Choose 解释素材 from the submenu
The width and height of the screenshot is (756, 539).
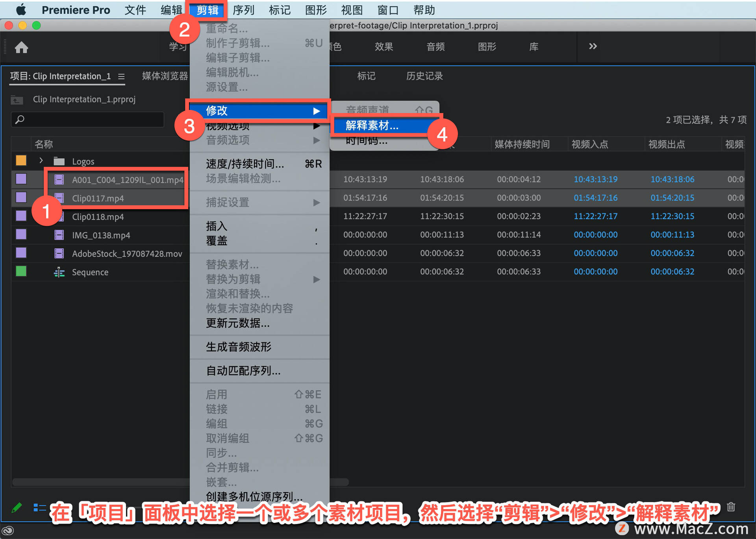pos(372,126)
